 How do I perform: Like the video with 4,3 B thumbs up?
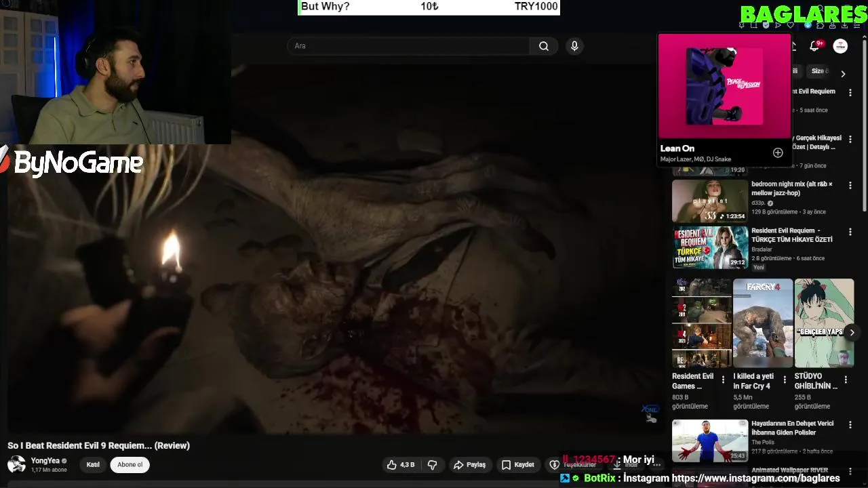(400, 465)
